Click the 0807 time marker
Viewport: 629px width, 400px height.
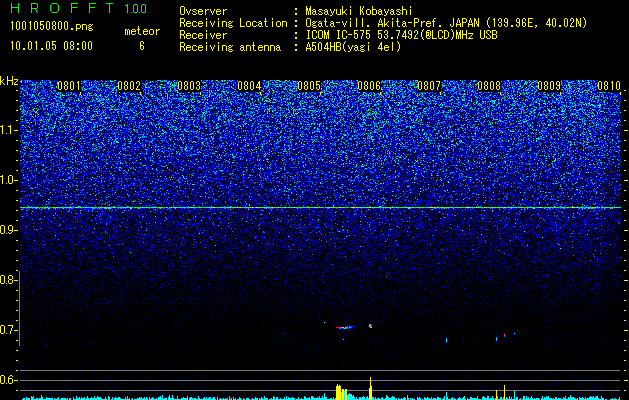coord(429,86)
